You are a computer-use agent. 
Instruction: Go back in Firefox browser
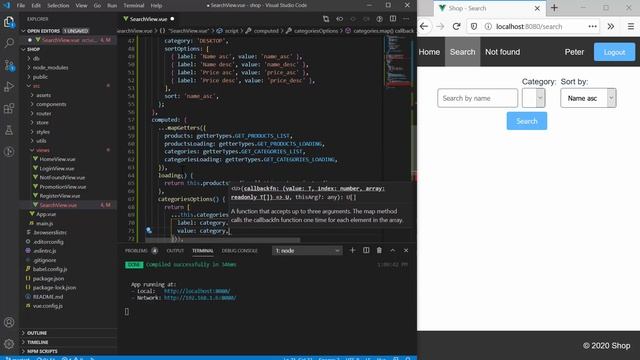[x=424, y=27]
